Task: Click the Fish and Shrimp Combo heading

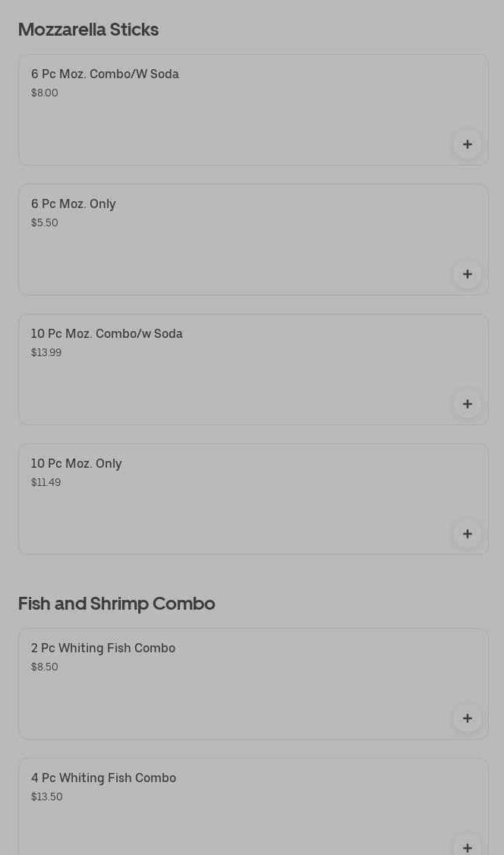Action: pos(116,604)
